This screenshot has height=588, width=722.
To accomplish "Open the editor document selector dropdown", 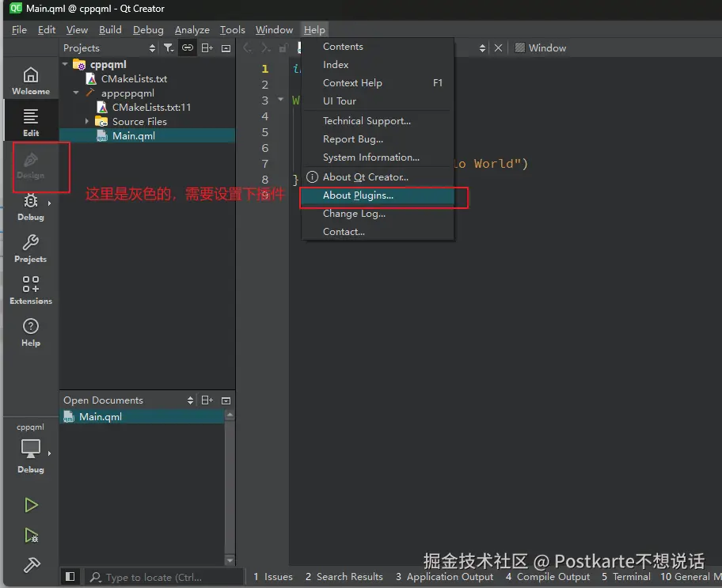I will (x=482, y=48).
